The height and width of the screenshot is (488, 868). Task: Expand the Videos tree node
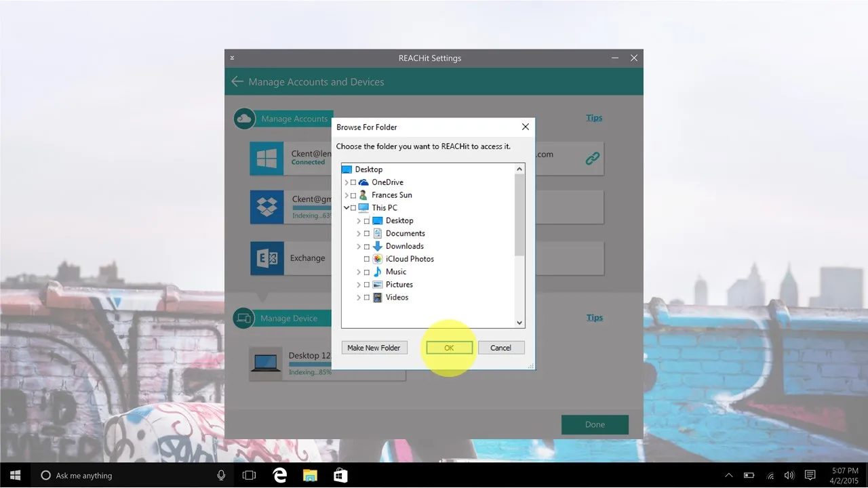pos(359,298)
